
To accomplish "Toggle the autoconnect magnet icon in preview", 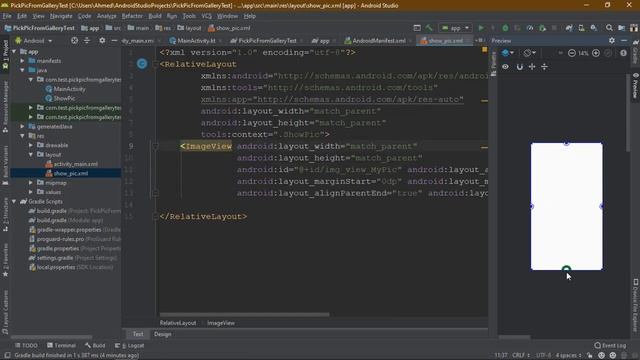I will click(x=520, y=67).
